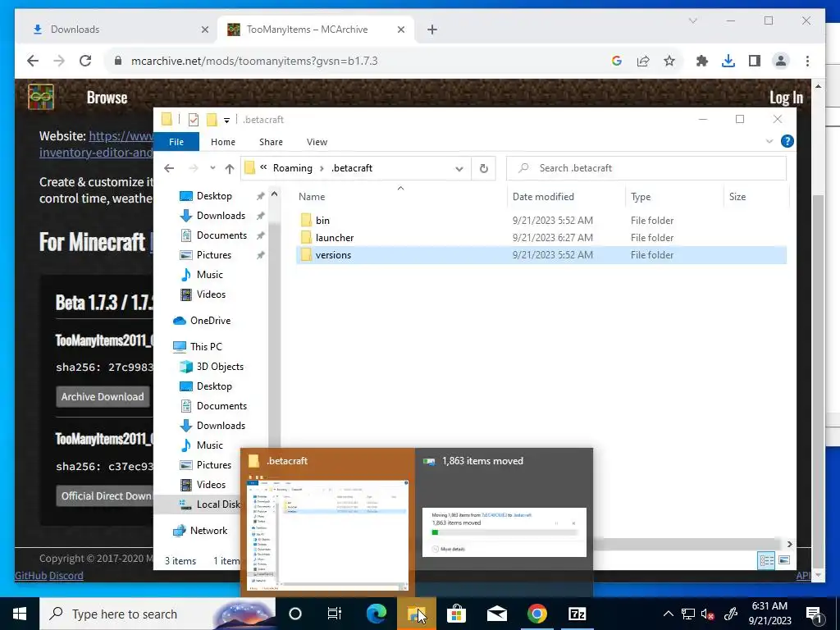This screenshot has height=630, width=840.
Task: Open the GitHub footer link
Action: (30, 576)
